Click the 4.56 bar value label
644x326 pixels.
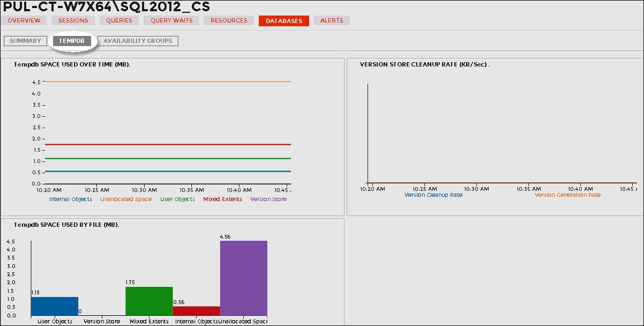click(x=225, y=236)
